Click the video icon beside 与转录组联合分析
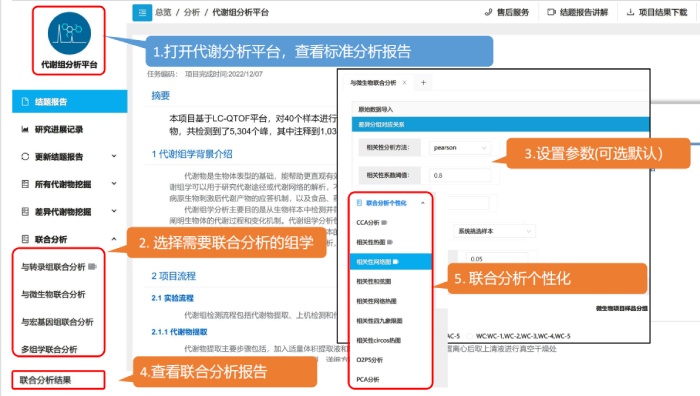700x396 pixels. pos(92,267)
